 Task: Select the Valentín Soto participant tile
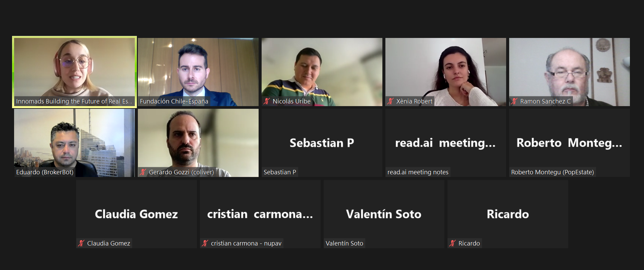384,214
